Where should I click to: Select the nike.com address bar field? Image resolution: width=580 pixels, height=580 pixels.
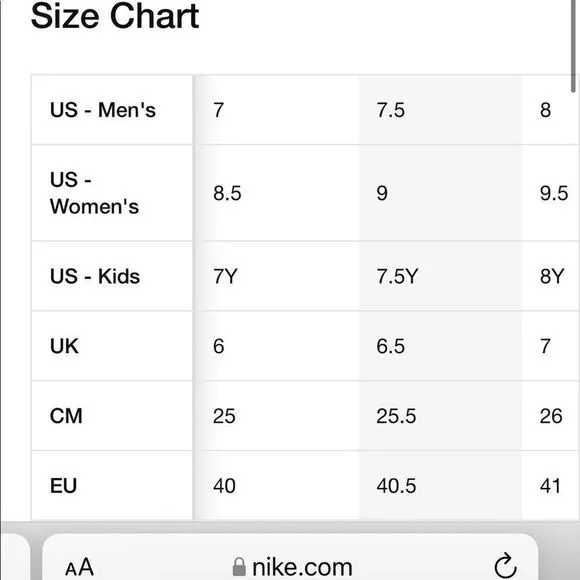pos(290,557)
